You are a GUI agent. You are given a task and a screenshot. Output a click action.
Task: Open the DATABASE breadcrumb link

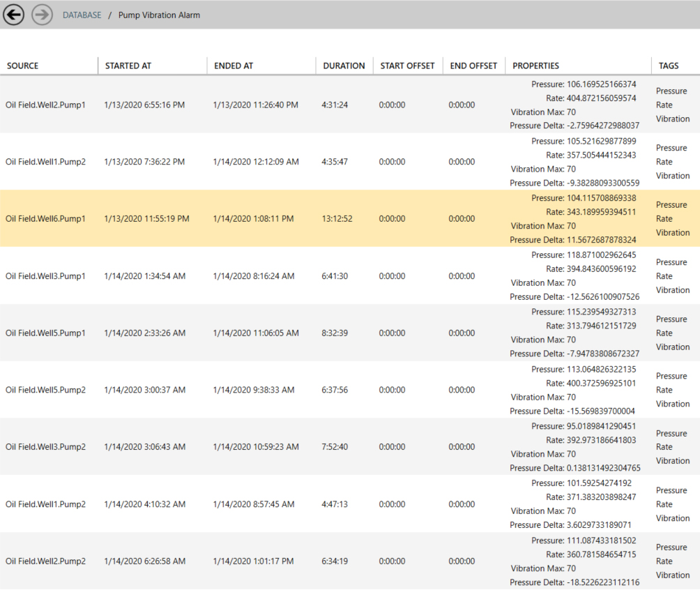point(82,15)
